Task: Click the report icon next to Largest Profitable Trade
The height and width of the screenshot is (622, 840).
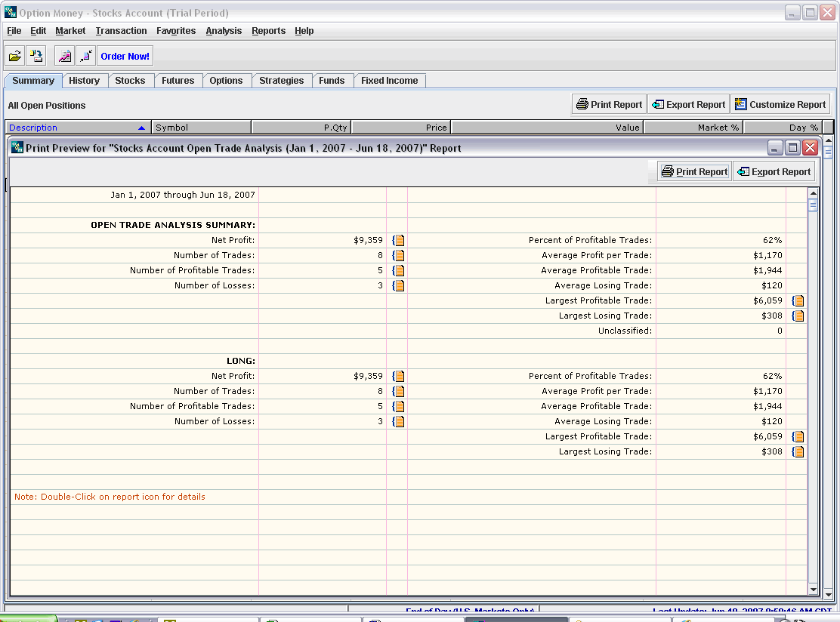Action: [797, 300]
